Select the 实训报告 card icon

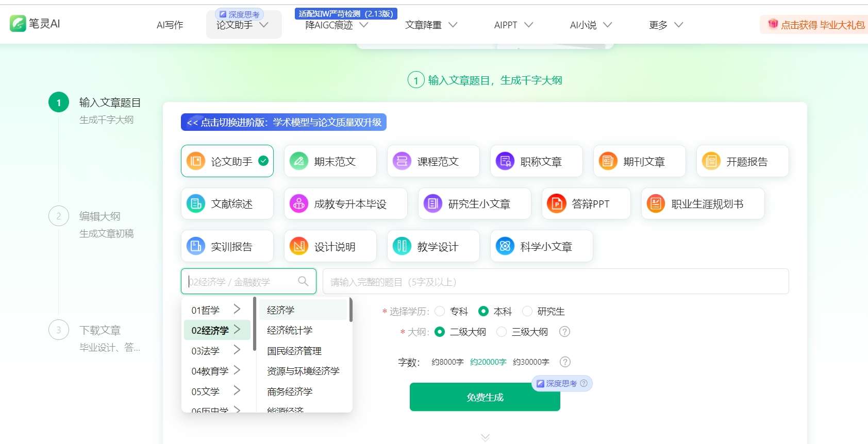tap(196, 246)
